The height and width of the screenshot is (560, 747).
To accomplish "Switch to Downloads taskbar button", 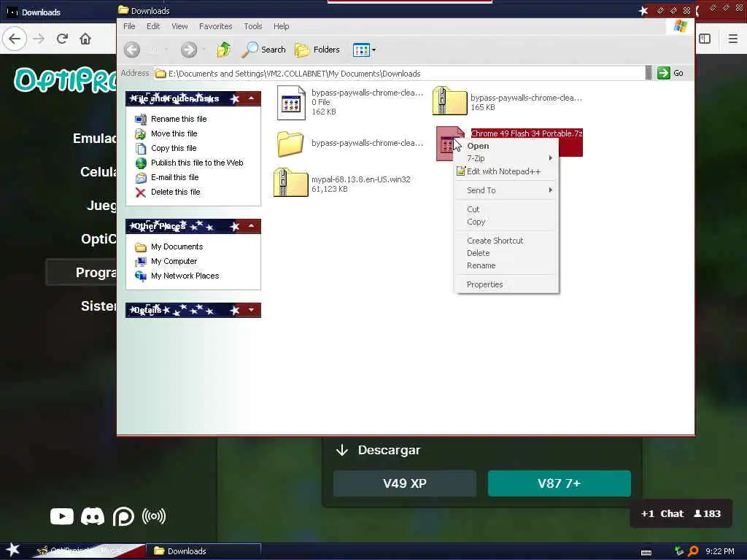I will tap(204, 551).
